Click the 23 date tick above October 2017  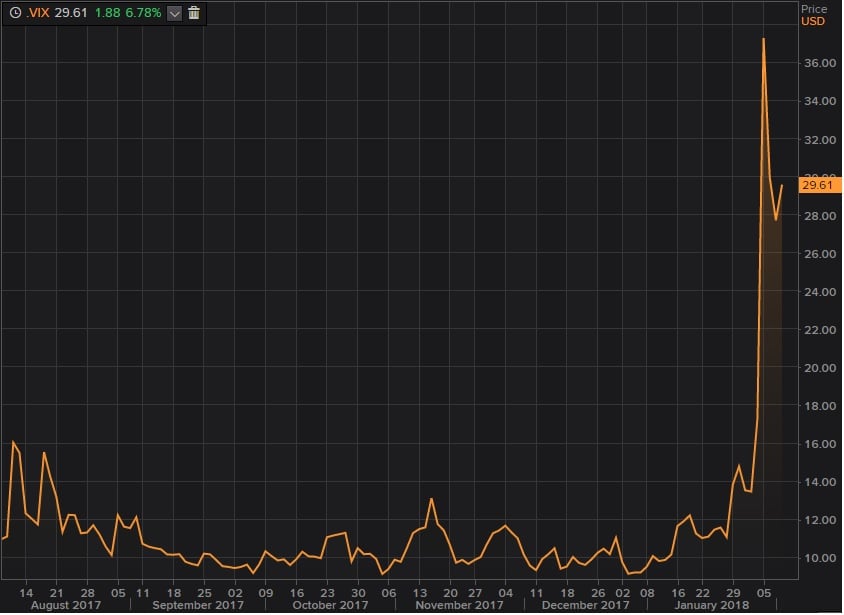[327, 593]
